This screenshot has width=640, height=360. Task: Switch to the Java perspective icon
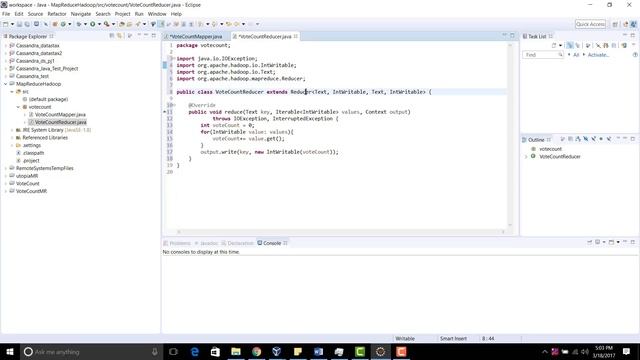tap(634, 24)
